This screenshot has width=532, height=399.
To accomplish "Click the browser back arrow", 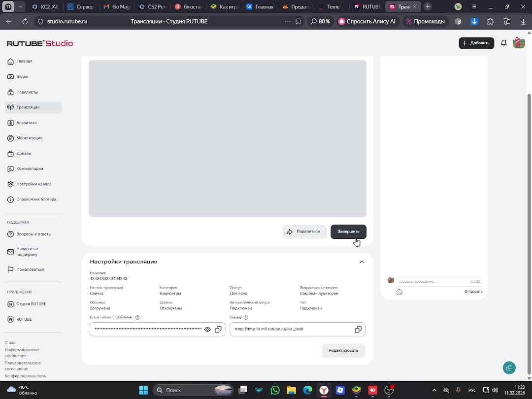I will pyautogui.click(x=9, y=21).
